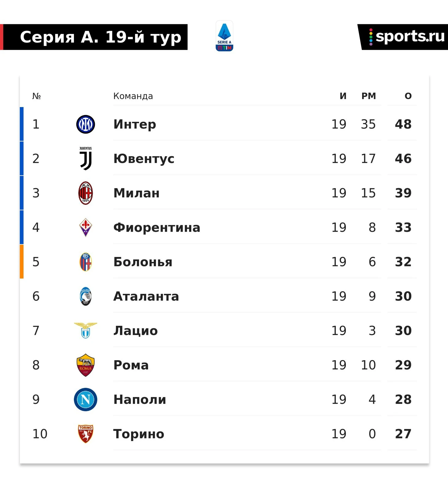Select the AC Milan crest
The height and width of the screenshot is (478, 448).
[86, 193]
